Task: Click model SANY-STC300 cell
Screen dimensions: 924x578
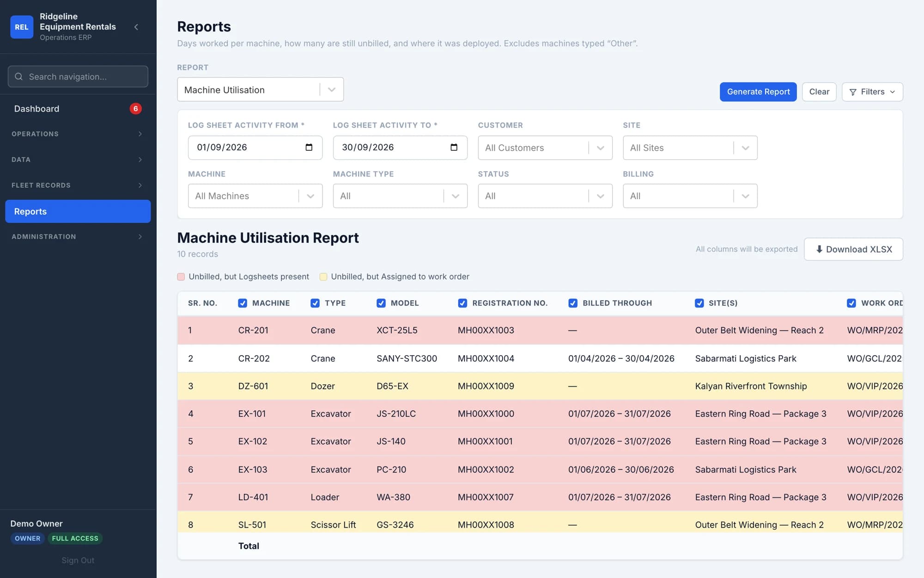Action: [x=407, y=358]
